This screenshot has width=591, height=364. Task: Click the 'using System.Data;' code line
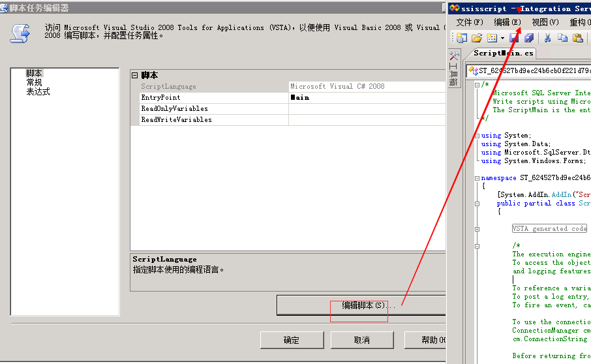[516, 144]
